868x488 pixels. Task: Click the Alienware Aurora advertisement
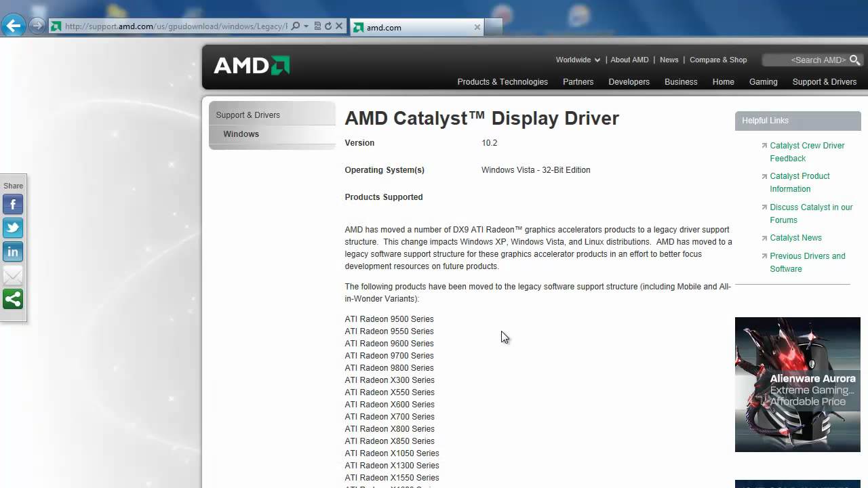[x=797, y=384]
